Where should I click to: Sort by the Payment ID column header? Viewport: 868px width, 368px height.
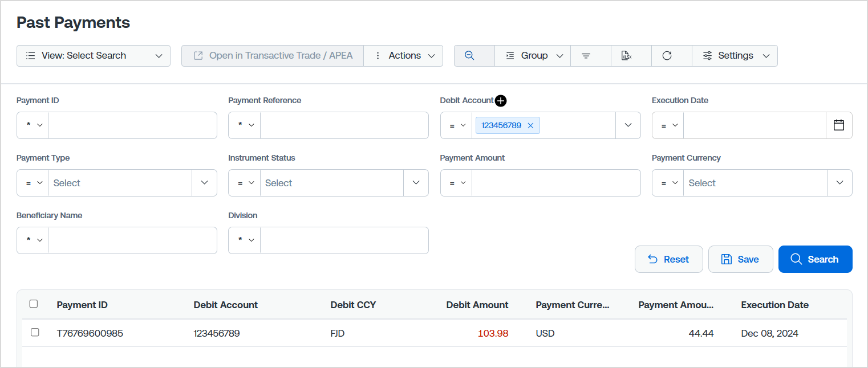click(x=82, y=305)
